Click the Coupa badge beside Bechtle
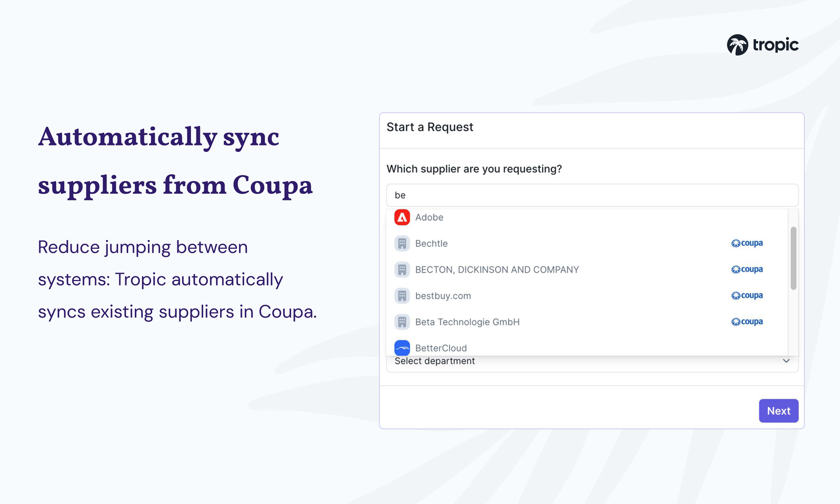Viewport: 840px width, 504px height. [747, 243]
